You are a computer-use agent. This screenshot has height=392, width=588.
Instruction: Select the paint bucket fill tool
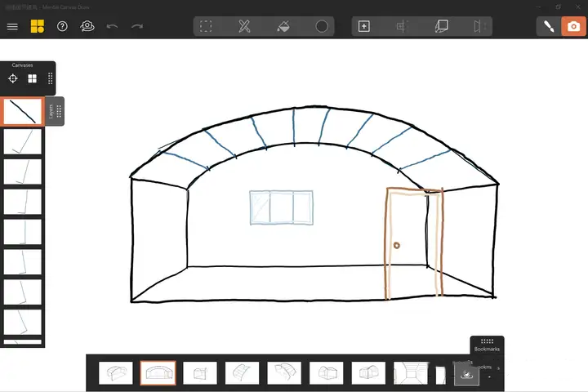(283, 26)
